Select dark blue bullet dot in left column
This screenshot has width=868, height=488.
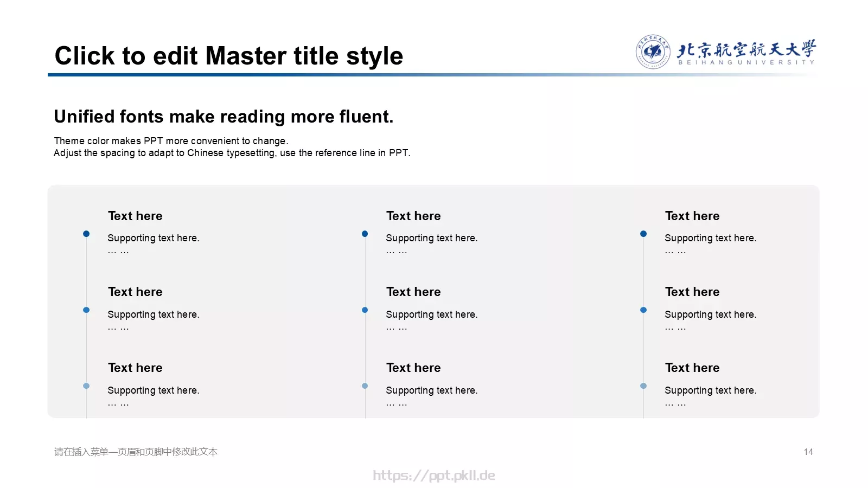tap(86, 234)
